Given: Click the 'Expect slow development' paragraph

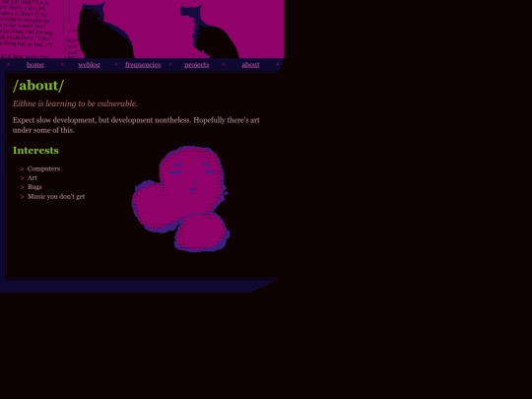Looking at the screenshot, I should coord(136,125).
